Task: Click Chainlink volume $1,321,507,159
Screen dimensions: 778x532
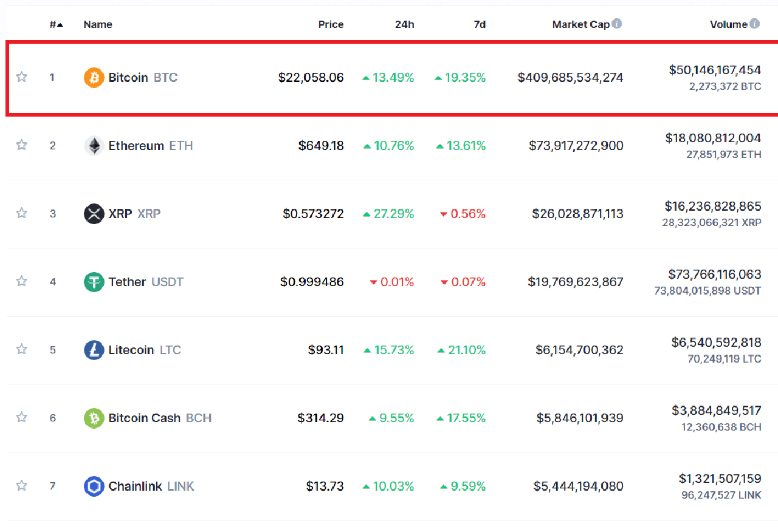Action: click(720, 478)
